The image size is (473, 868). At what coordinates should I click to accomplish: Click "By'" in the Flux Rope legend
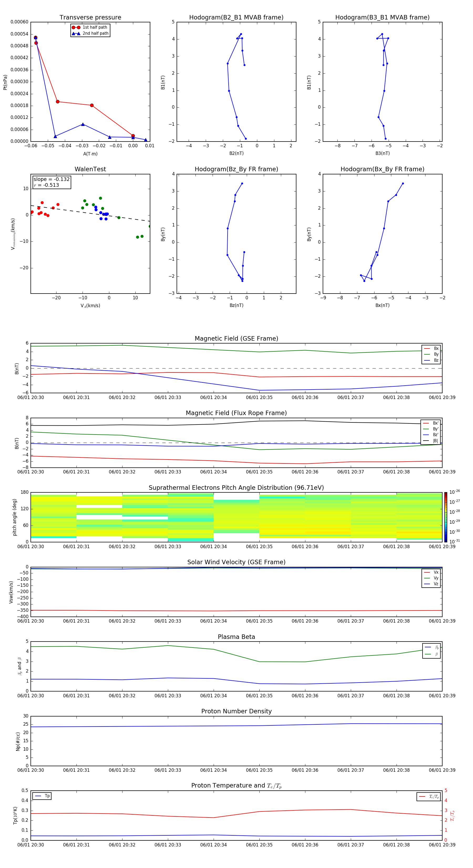pos(431,429)
